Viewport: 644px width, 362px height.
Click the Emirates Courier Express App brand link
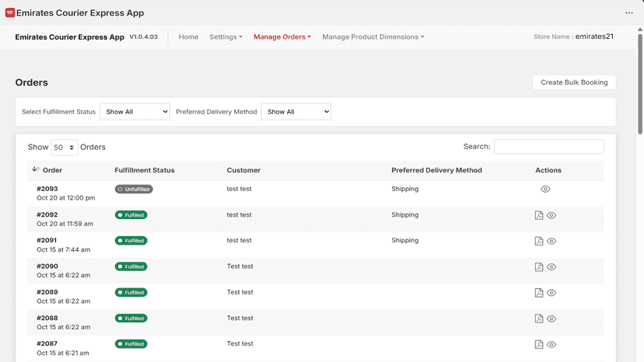click(x=69, y=37)
